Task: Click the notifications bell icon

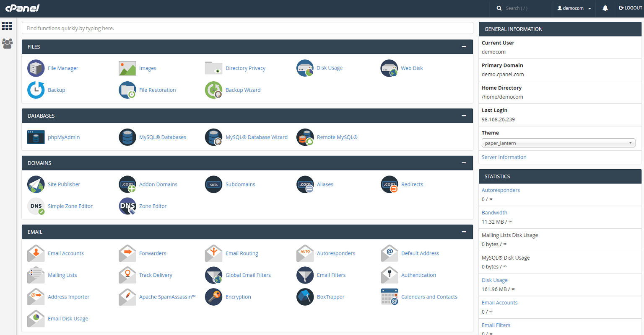Action: click(605, 8)
